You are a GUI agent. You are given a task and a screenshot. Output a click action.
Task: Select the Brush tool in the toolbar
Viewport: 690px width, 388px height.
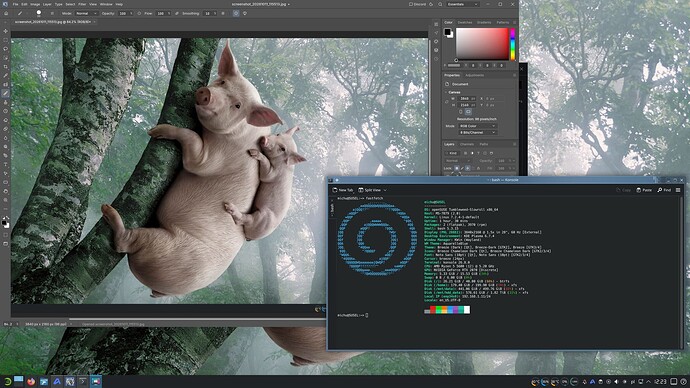tap(6, 93)
